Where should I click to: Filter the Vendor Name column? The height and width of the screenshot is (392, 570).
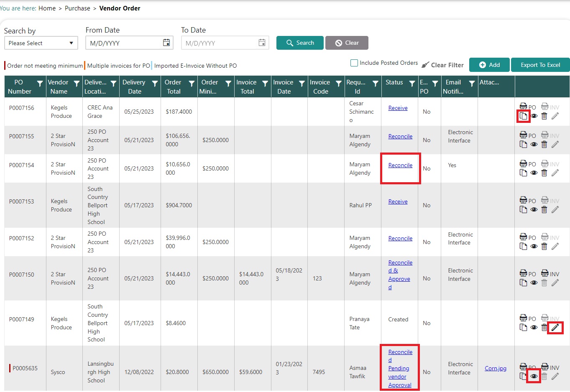(x=77, y=84)
